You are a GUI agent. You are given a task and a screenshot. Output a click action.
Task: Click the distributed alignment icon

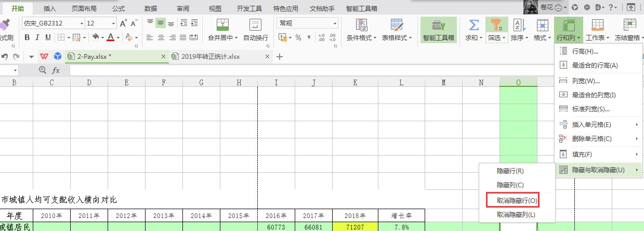pos(194,37)
